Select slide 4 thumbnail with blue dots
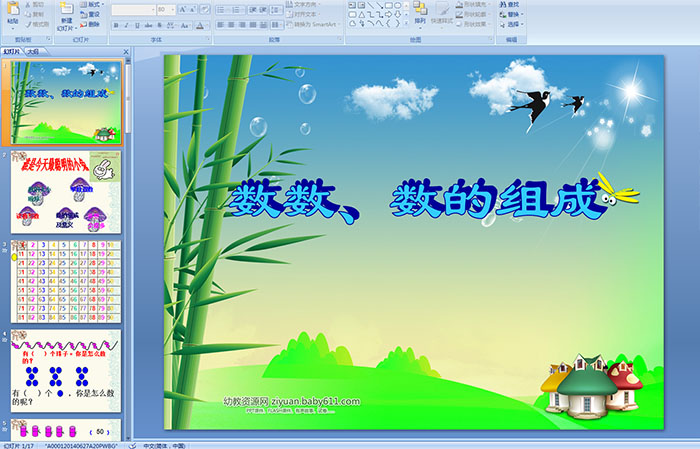Image resolution: width=700 pixels, height=449 pixels. coord(66,371)
